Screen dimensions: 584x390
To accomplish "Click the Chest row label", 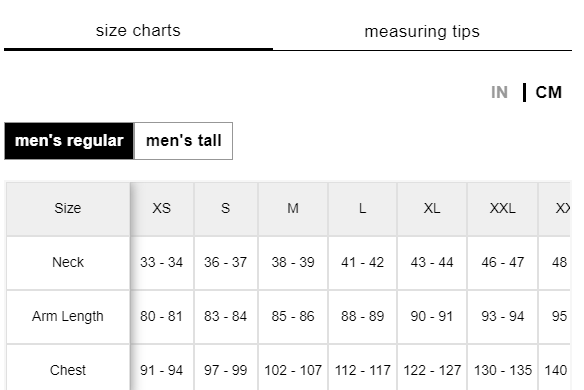I will click(68, 370).
